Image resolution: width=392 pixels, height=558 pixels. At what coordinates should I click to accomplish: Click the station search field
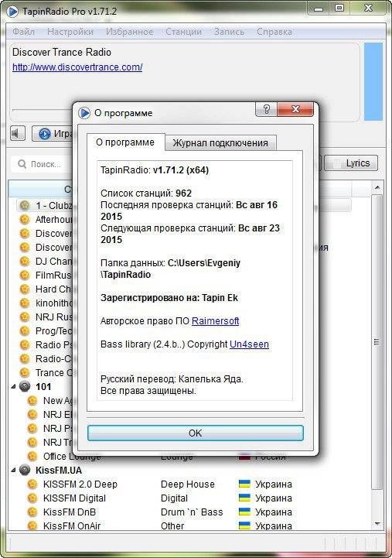coord(42,164)
